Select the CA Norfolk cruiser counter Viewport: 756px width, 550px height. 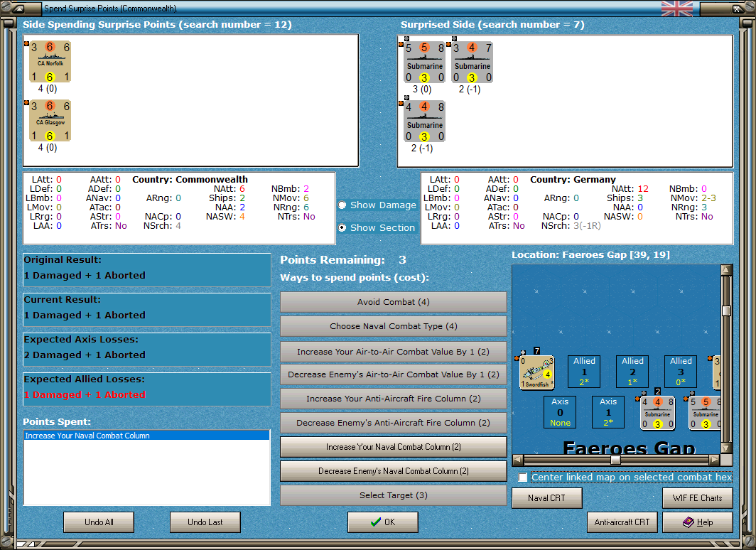point(50,62)
